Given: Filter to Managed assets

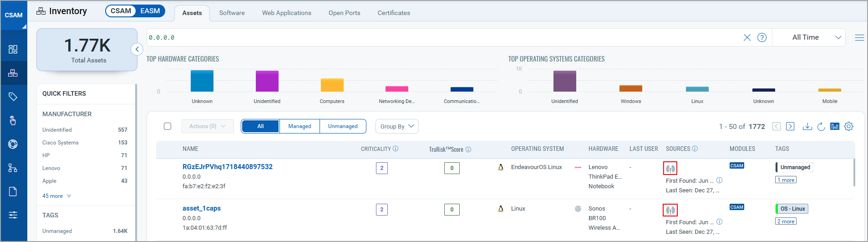Looking at the screenshot, I should point(299,126).
